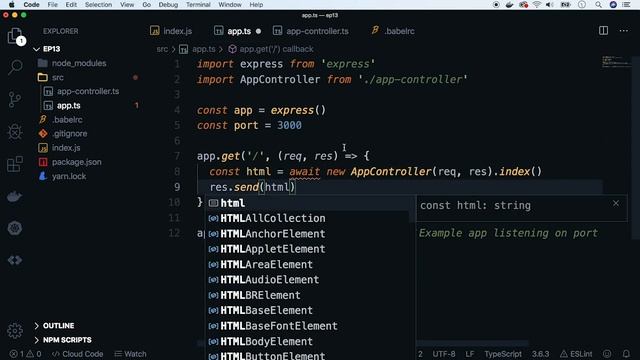Open the Go menu

[147, 5]
